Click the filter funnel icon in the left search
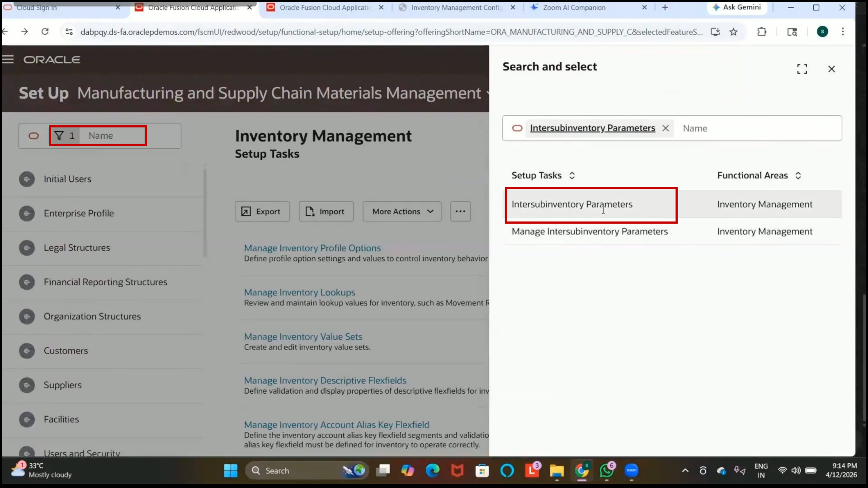The image size is (868, 488). tap(59, 136)
